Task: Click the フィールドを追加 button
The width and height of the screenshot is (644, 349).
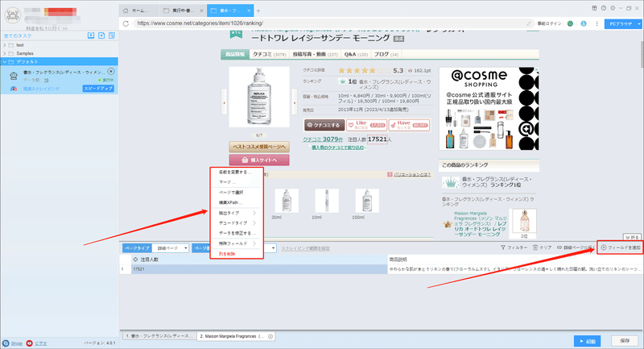Action: tap(620, 247)
